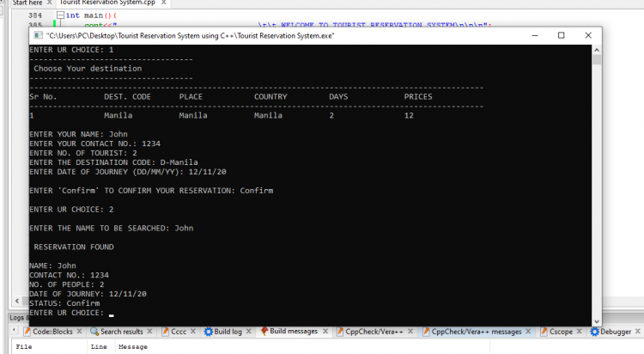Open the CppCheck/Vera++ messages tab
644x354 pixels.
point(477,332)
